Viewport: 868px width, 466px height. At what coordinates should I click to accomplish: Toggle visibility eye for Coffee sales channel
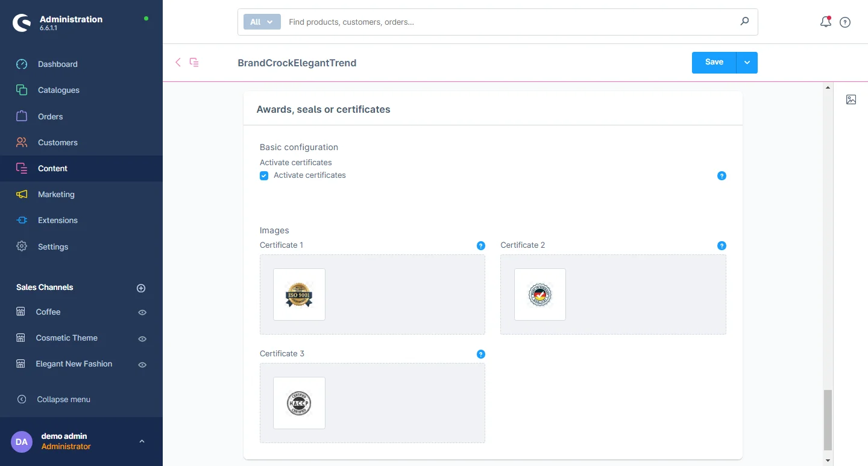(x=142, y=312)
